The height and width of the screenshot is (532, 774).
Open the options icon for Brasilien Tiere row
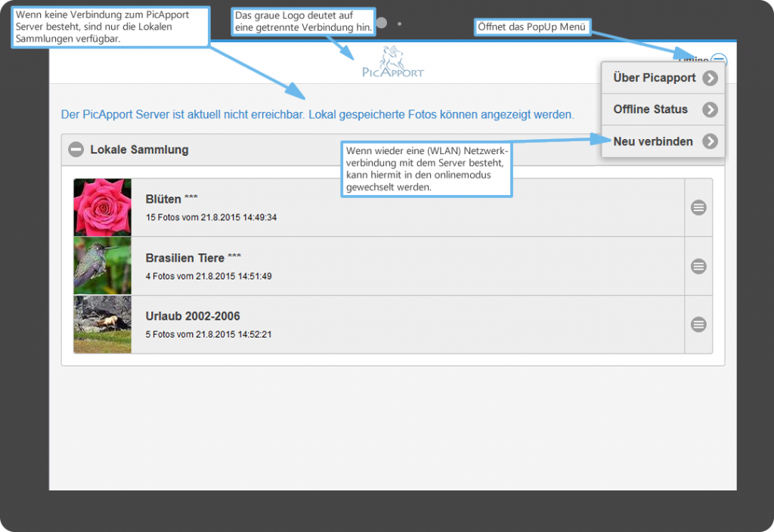(x=698, y=266)
